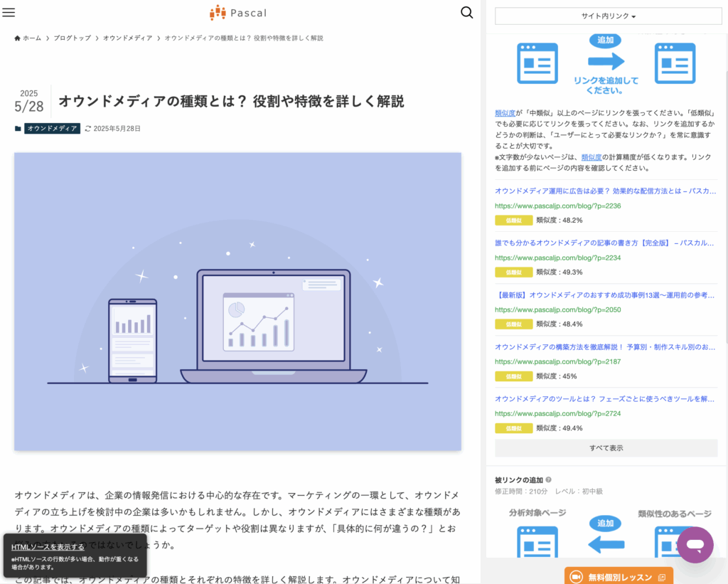Open the hamburger navigation menu
The height and width of the screenshot is (584, 728).
point(9,12)
